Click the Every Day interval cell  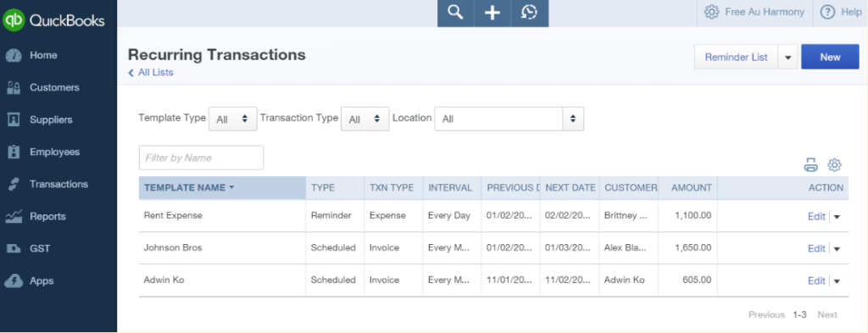click(449, 216)
